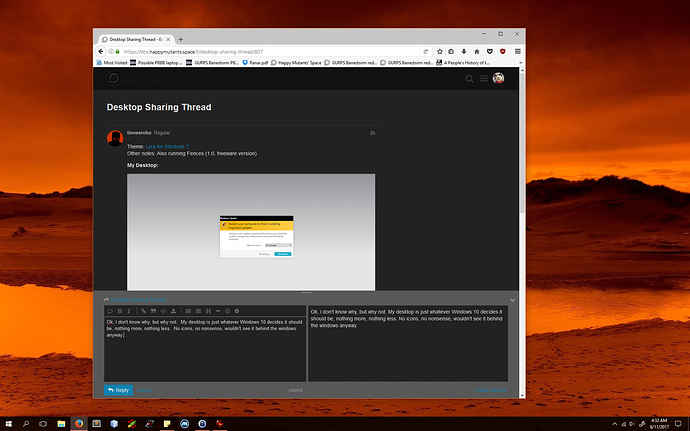Open the posted desktop screenshot image
The image size is (690, 431).
pyautogui.click(x=251, y=232)
